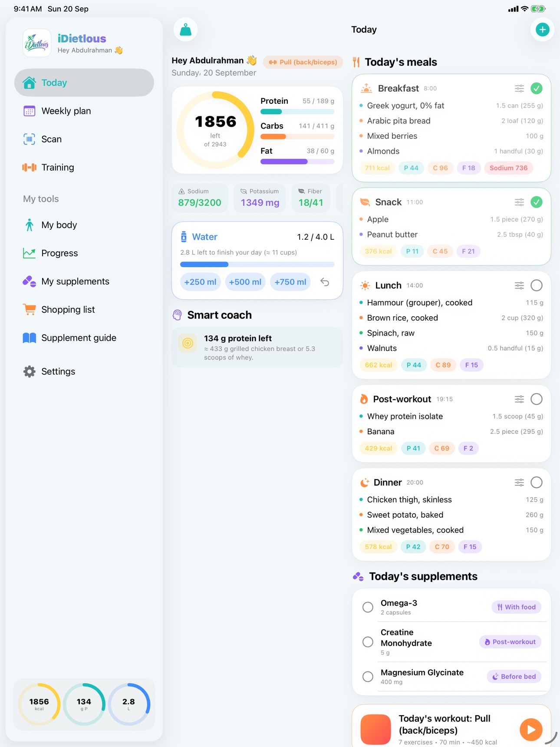Tap the With food tag
Viewport: 560px width, 747px height.
click(x=517, y=607)
